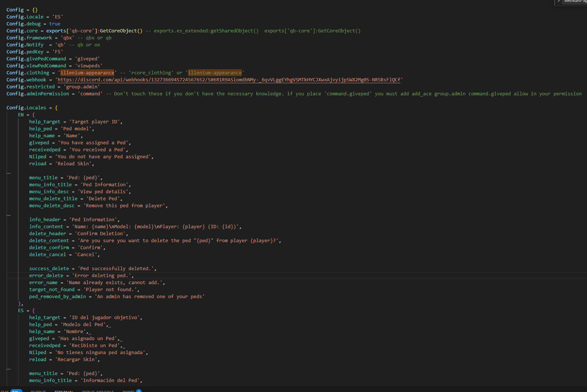
Task: Click the 'F5' value of Config.pedKey
Action: point(57,52)
